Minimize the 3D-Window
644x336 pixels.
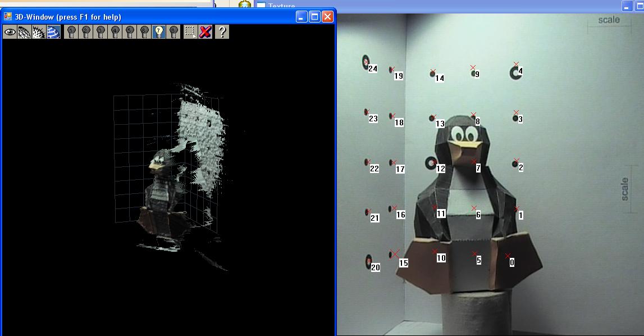tap(302, 16)
